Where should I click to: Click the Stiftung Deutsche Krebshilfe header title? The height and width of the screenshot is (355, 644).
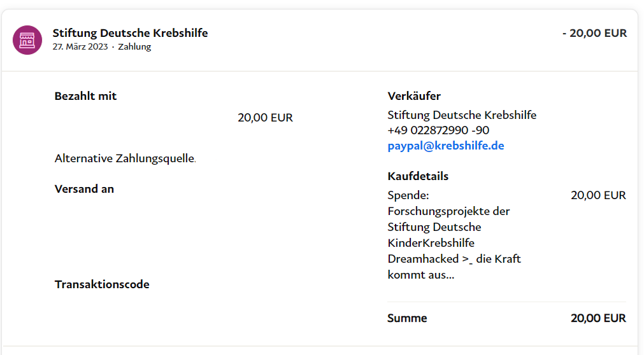130,33
